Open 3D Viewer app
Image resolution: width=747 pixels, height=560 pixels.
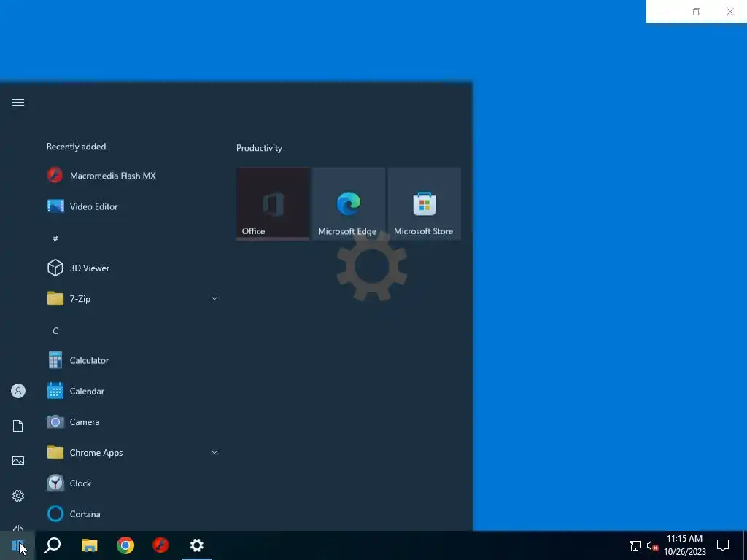pyautogui.click(x=133, y=268)
